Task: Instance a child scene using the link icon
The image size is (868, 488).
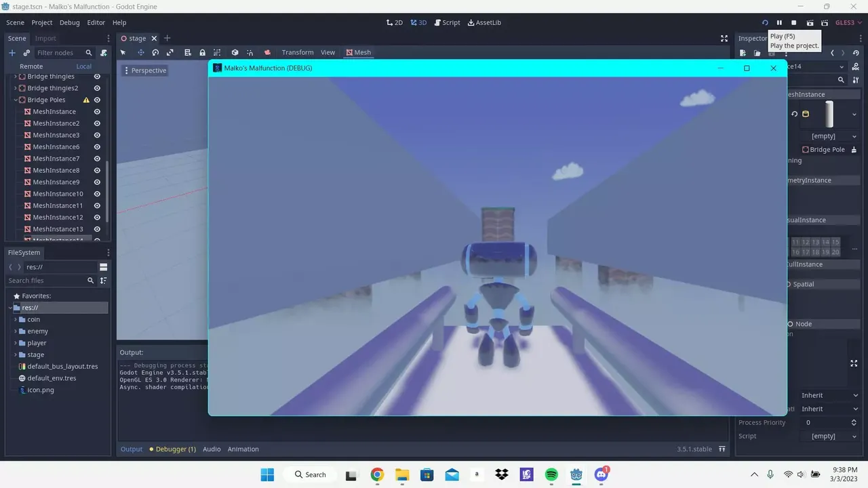Action: pos(26,53)
